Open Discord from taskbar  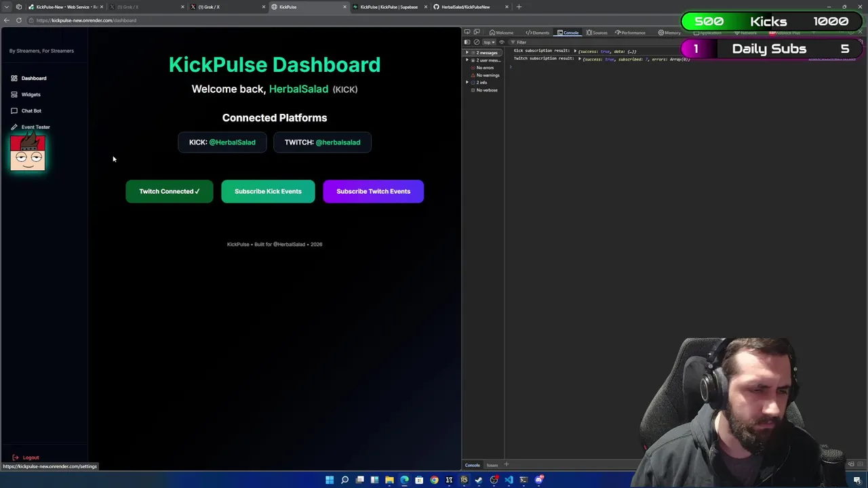click(538, 480)
